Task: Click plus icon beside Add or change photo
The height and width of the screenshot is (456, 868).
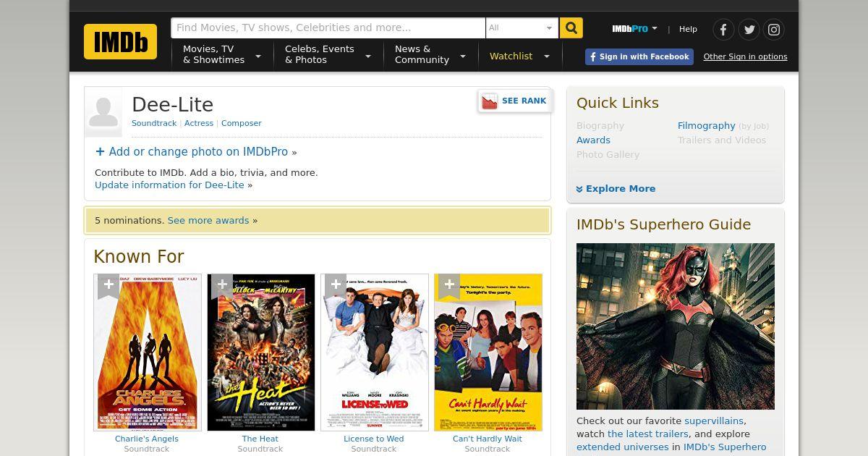Action: [100, 151]
